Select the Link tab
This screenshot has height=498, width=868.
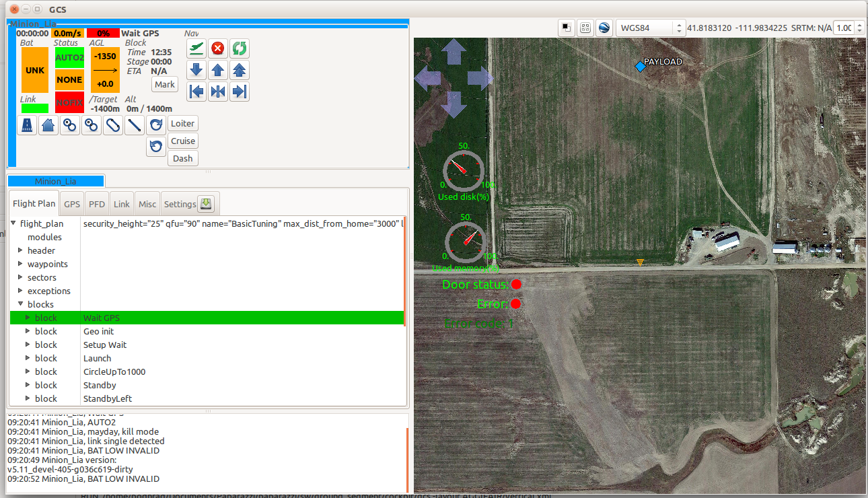122,204
